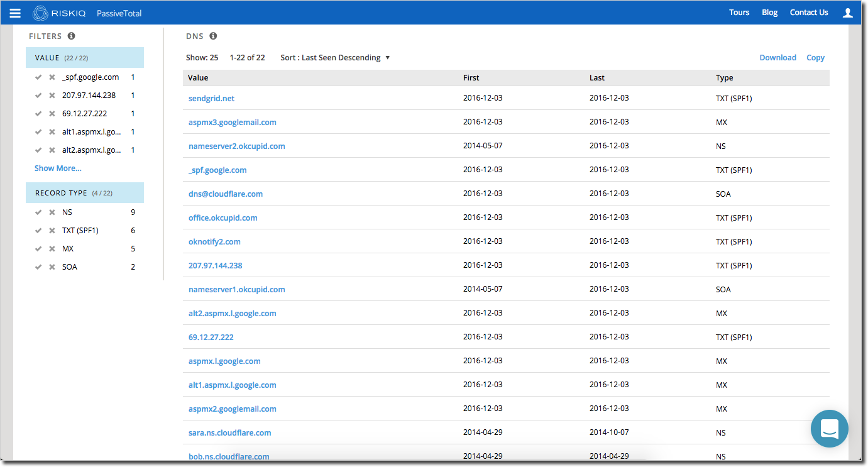Exclude 207.97.144.238 filter X icon
Image resolution: width=868 pixels, height=467 pixels.
coord(52,96)
